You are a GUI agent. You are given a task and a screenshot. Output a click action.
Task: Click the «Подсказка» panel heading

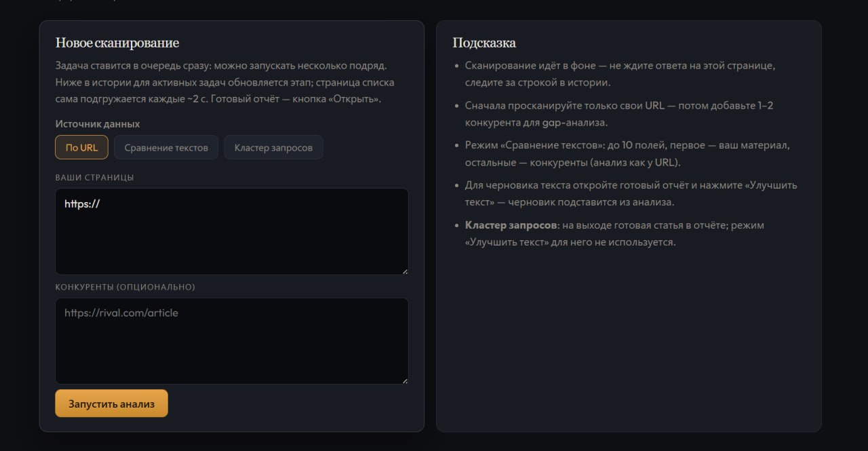tap(484, 43)
